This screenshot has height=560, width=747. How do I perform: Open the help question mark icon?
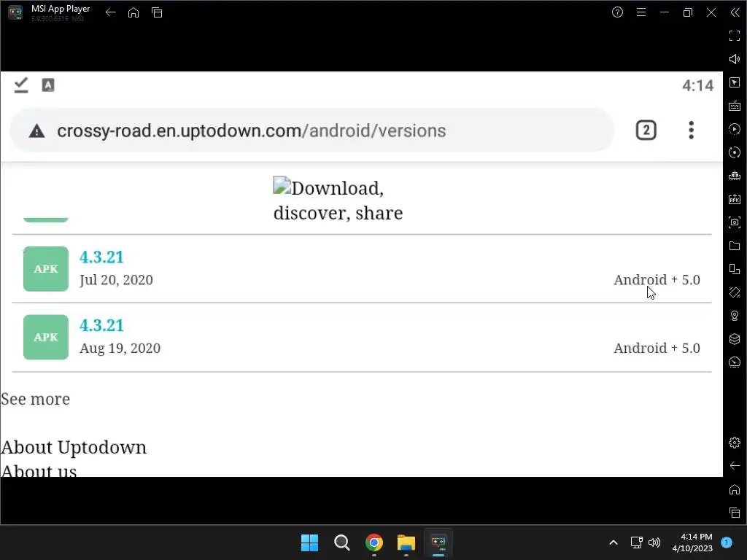[x=617, y=12]
